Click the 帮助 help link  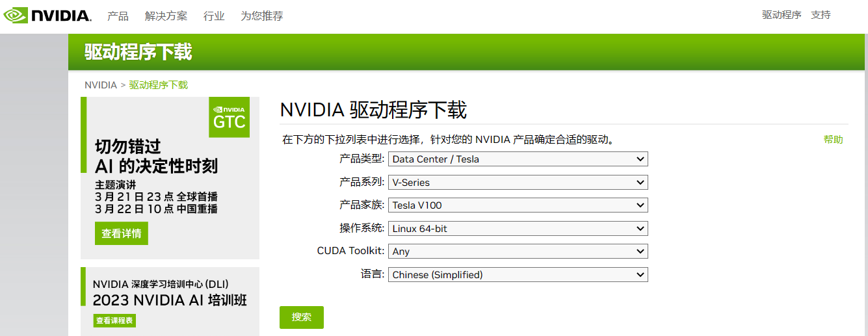833,139
